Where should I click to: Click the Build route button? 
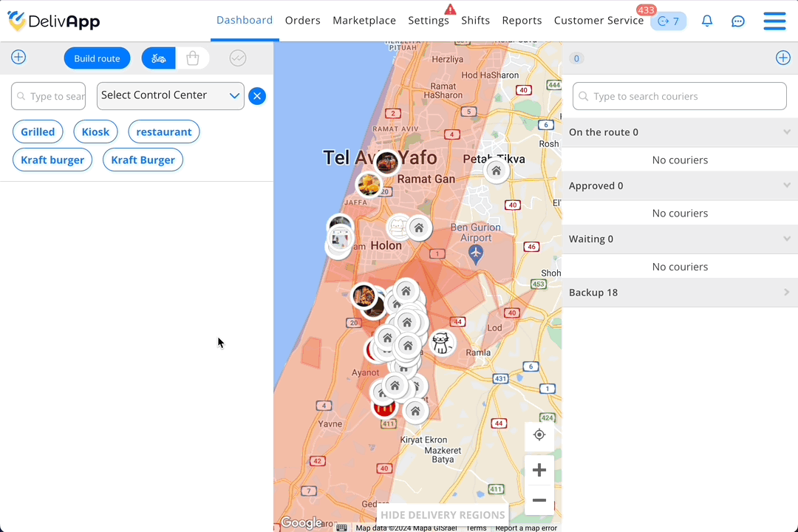coord(98,58)
